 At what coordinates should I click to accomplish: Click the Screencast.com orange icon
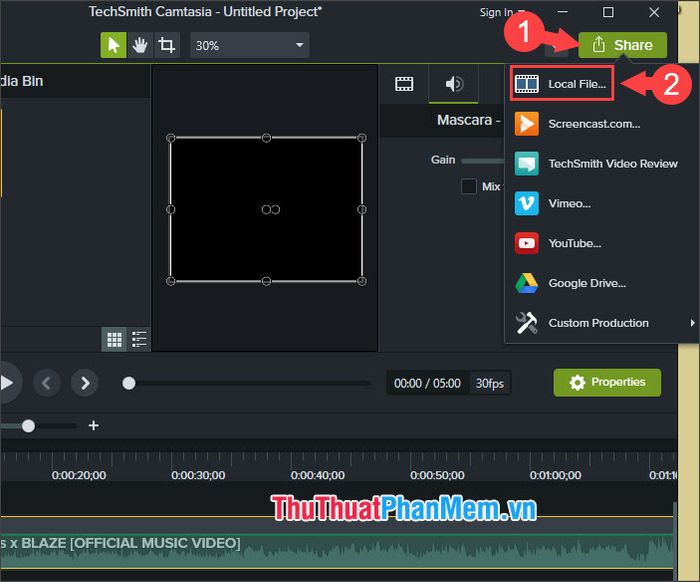click(527, 124)
